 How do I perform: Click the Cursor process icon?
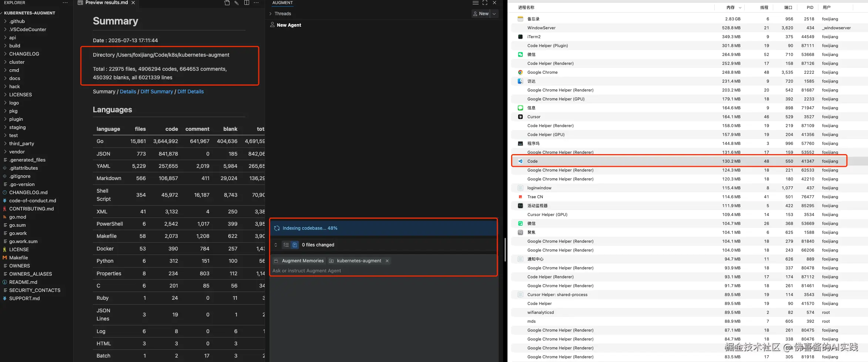(520, 117)
